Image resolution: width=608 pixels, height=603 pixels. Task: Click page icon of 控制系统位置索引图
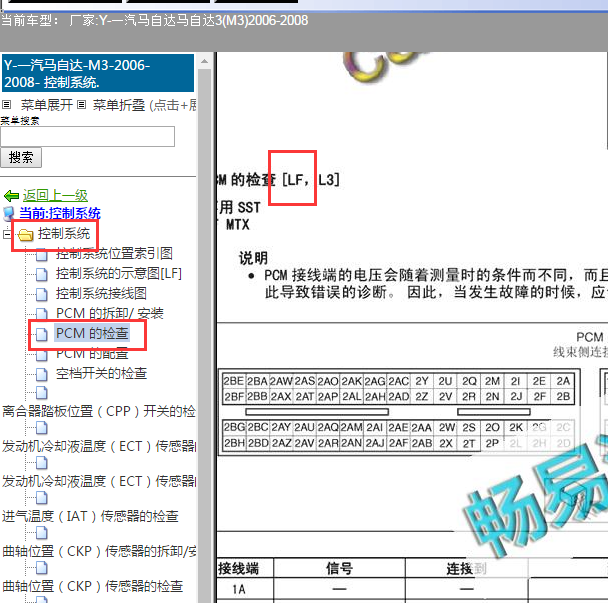42,255
